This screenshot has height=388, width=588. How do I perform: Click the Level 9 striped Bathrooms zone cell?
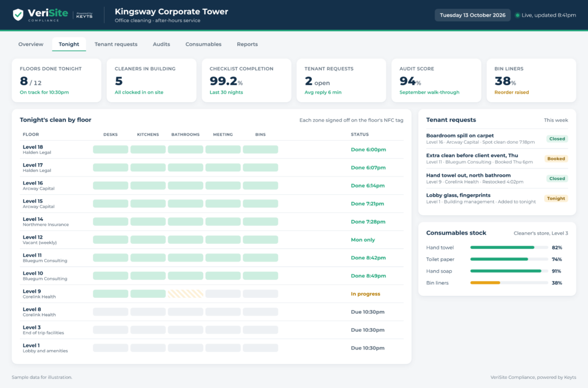coord(185,294)
